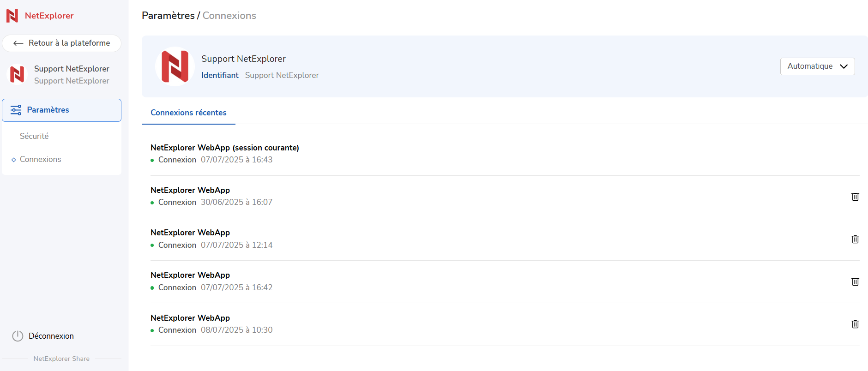Click the Identifiant label in the header
This screenshot has width=868, height=371.
(x=220, y=75)
